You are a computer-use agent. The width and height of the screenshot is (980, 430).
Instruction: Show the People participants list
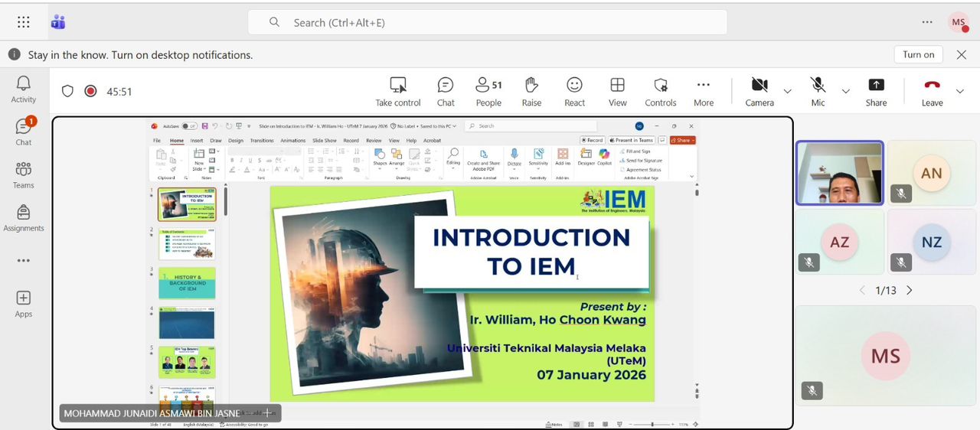coord(488,91)
